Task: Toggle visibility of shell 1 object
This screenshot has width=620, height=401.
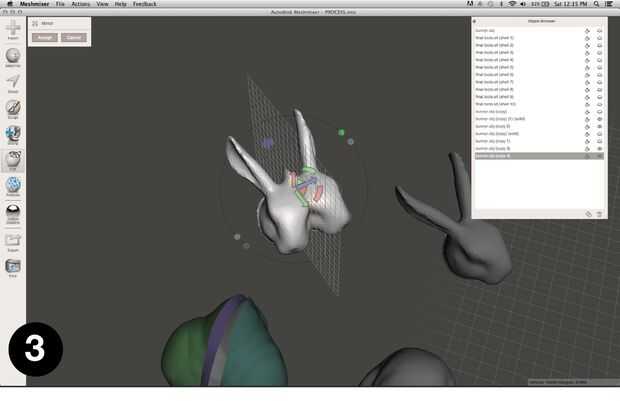Action: (599, 38)
